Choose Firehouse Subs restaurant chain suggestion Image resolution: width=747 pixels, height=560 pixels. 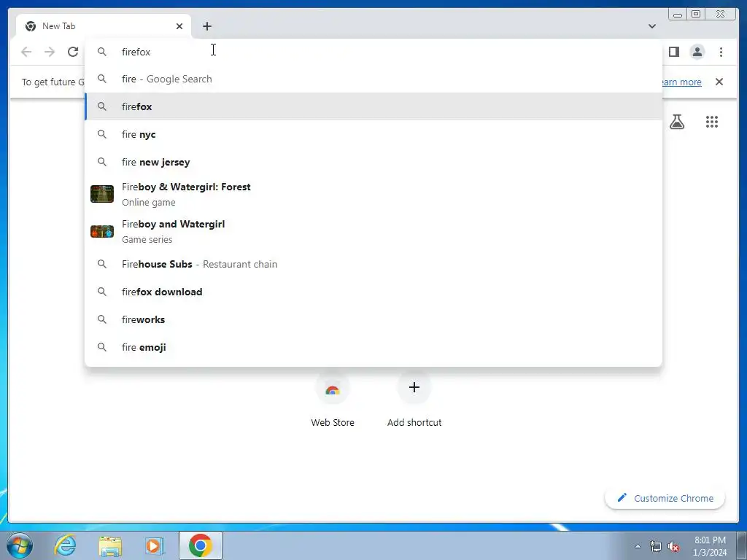(373, 264)
